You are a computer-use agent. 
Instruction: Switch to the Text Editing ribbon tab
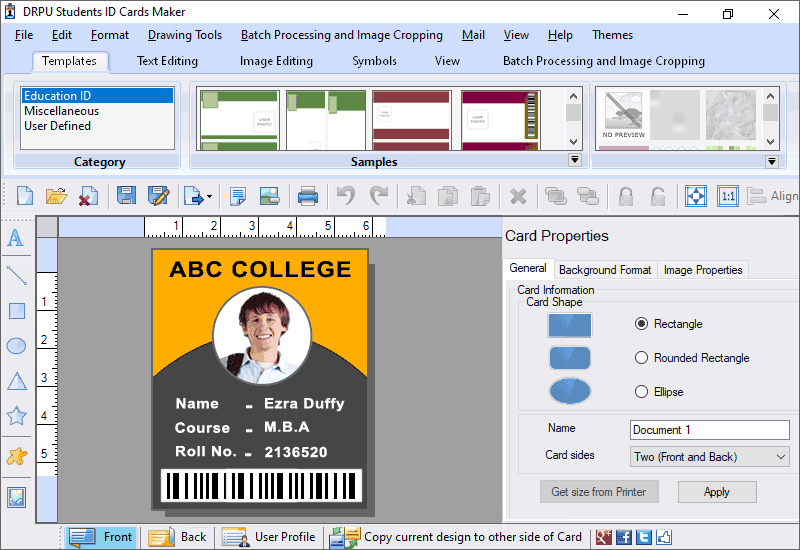coord(167,61)
